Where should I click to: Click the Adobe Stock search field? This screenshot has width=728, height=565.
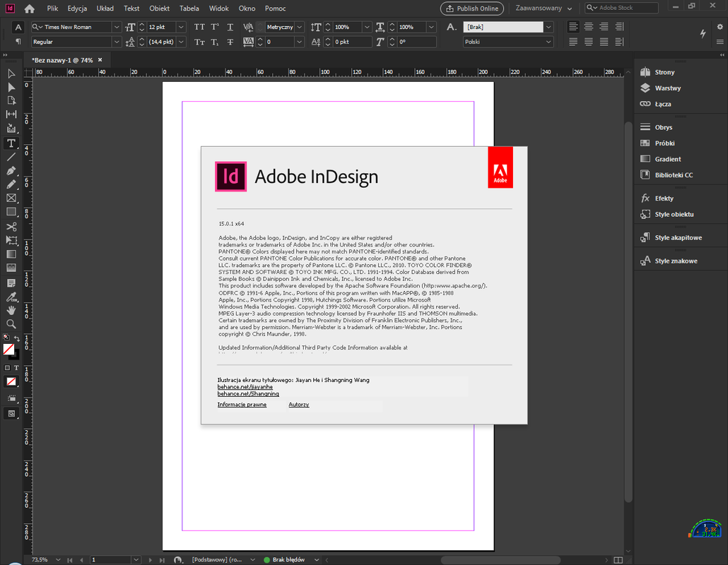[621, 8]
